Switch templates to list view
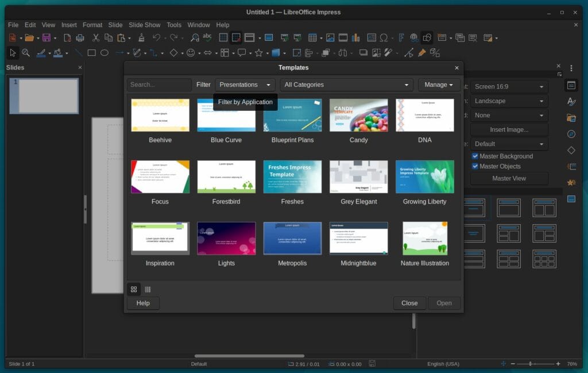The image size is (588, 373). pyautogui.click(x=148, y=289)
